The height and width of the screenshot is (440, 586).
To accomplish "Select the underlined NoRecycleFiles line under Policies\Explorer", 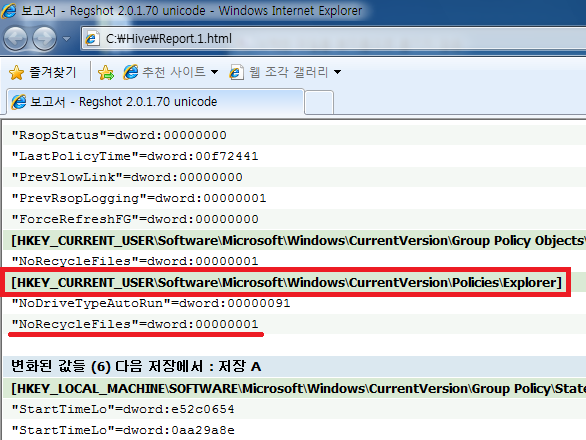I will tap(135, 324).
